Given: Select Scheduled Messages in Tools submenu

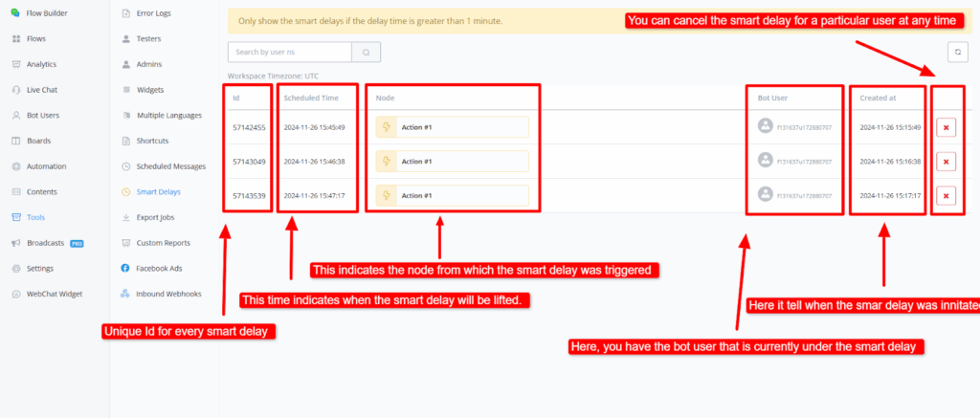Looking at the screenshot, I should [x=170, y=166].
